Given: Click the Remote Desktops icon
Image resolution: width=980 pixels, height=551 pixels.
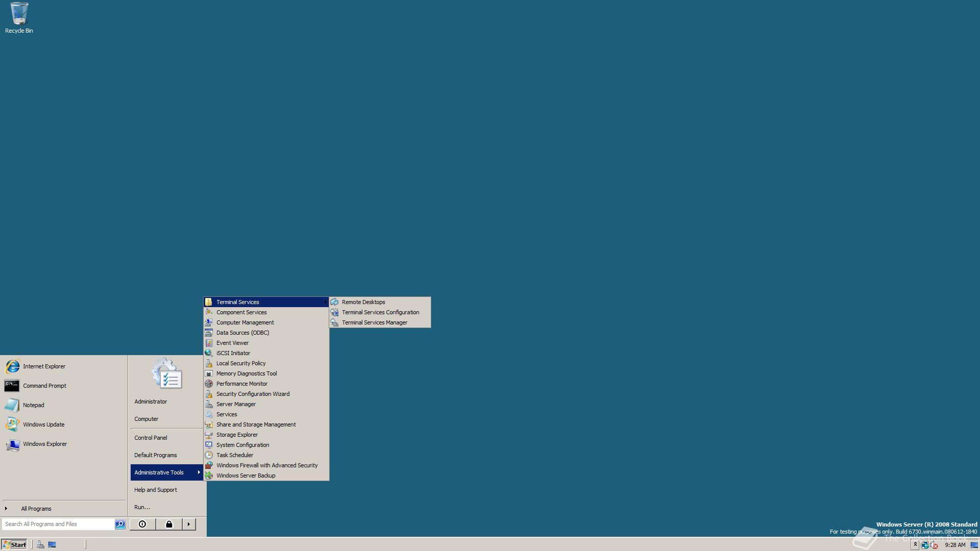Looking at the screenshot, I should pos(334,302).
